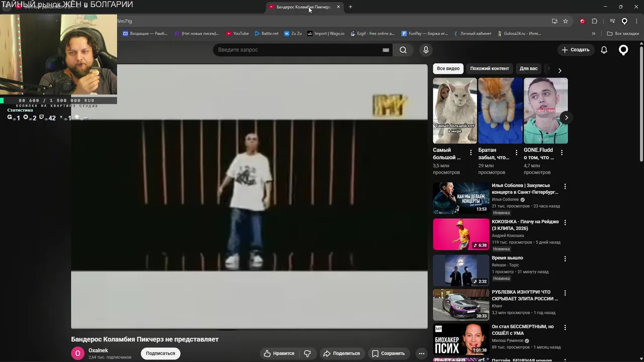The height and width of the screenshot is (362, 644).
Task: Open options for the GONE.Fludd short
Action: (x=561, y=152)
